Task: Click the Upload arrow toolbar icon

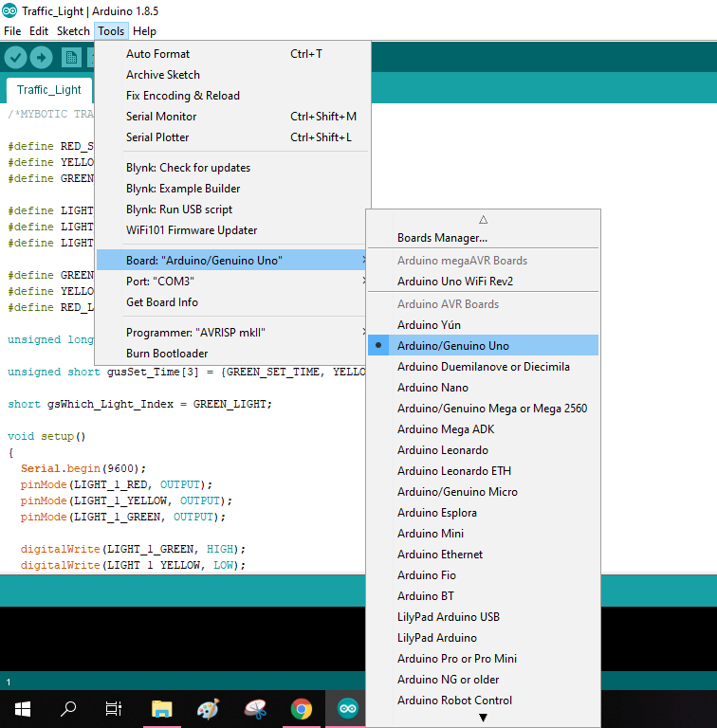Action: tap(42, 58)
